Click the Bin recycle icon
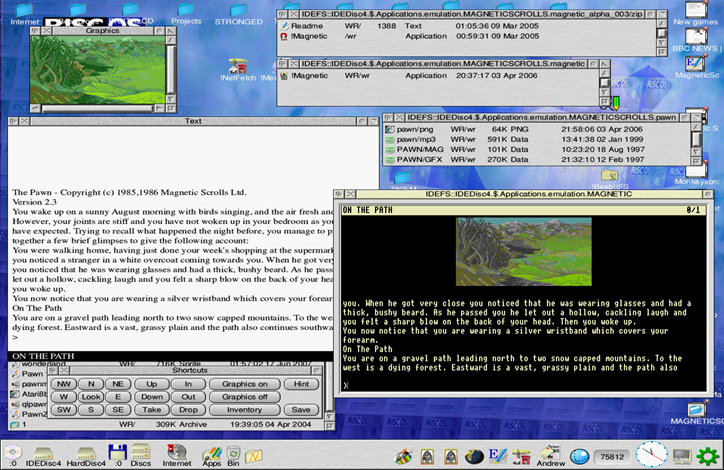 233,451
